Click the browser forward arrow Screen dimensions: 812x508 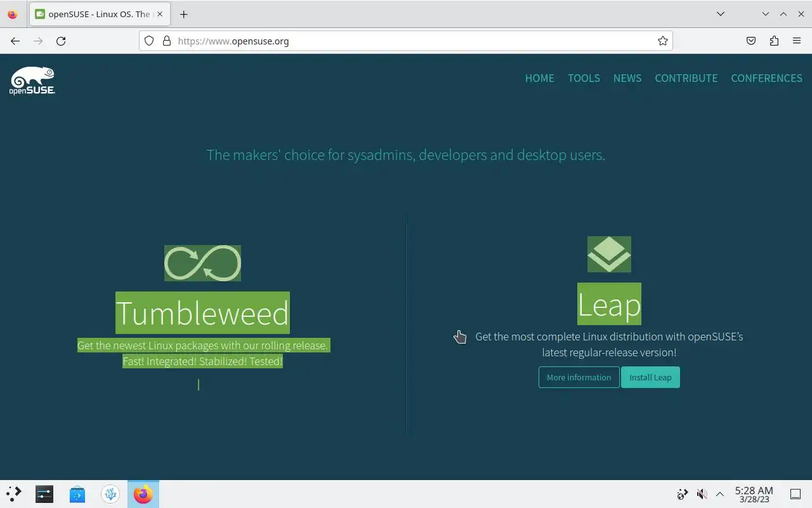click(38, 41)
